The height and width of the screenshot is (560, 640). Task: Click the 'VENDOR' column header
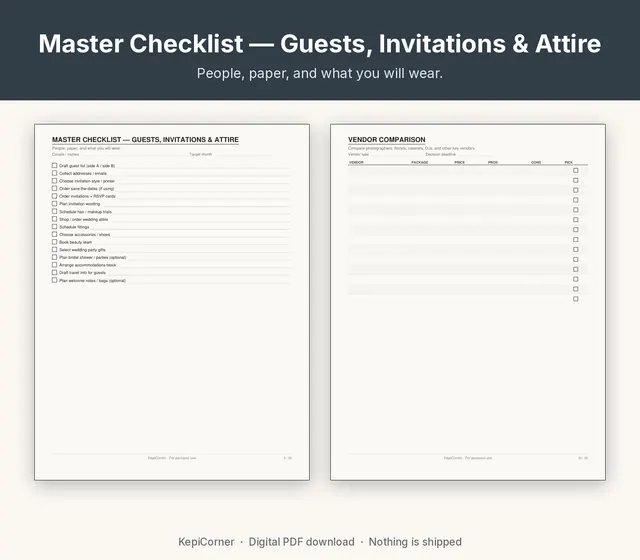(x=356, y=162)
